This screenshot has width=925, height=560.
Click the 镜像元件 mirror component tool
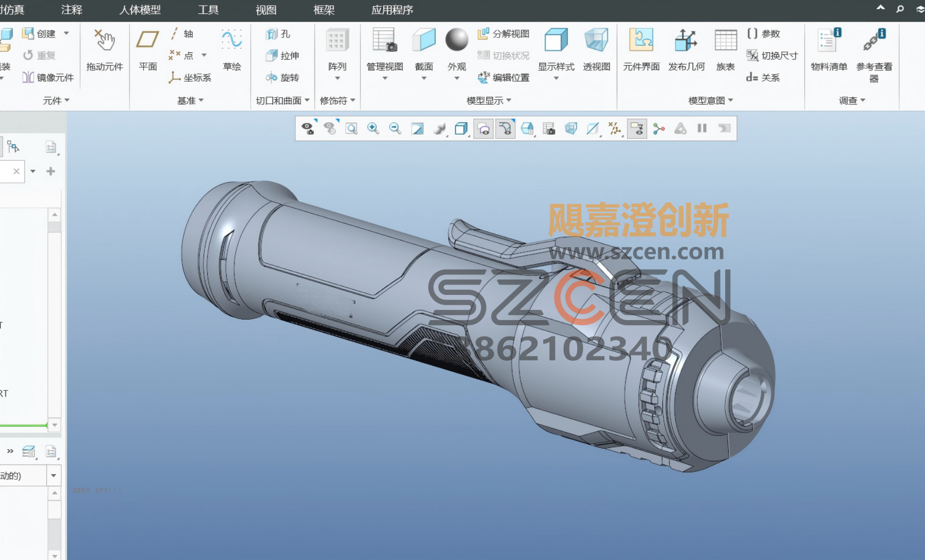tap(48, 78)
